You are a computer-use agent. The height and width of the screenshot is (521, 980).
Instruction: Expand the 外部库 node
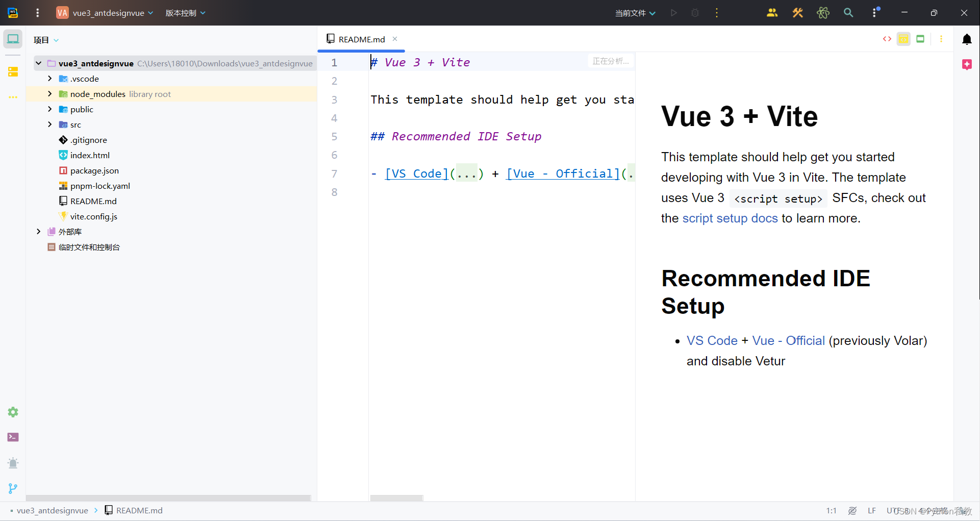coord(38,232)
